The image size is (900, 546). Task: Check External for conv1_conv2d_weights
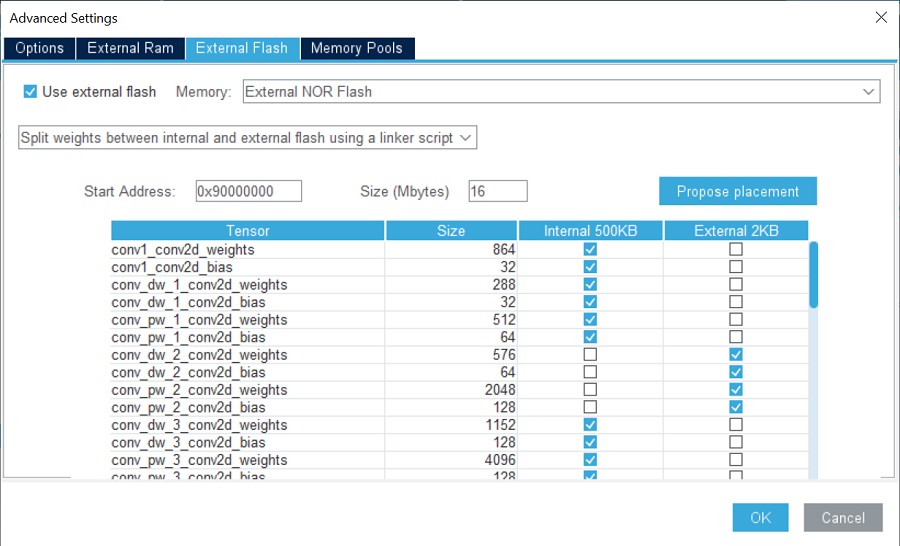coord(736,249)
